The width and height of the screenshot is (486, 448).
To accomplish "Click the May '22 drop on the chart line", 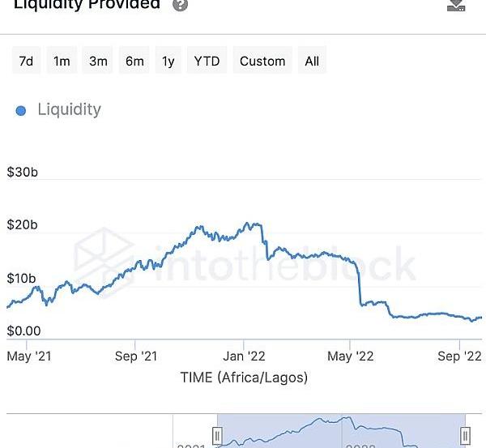I will [359, 288].
